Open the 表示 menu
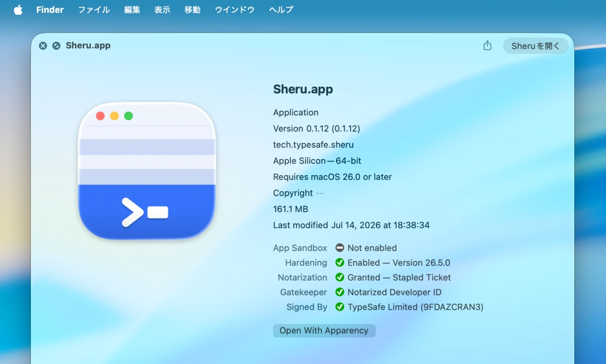Viewport: 606px width, 364px height. [162, 10]
